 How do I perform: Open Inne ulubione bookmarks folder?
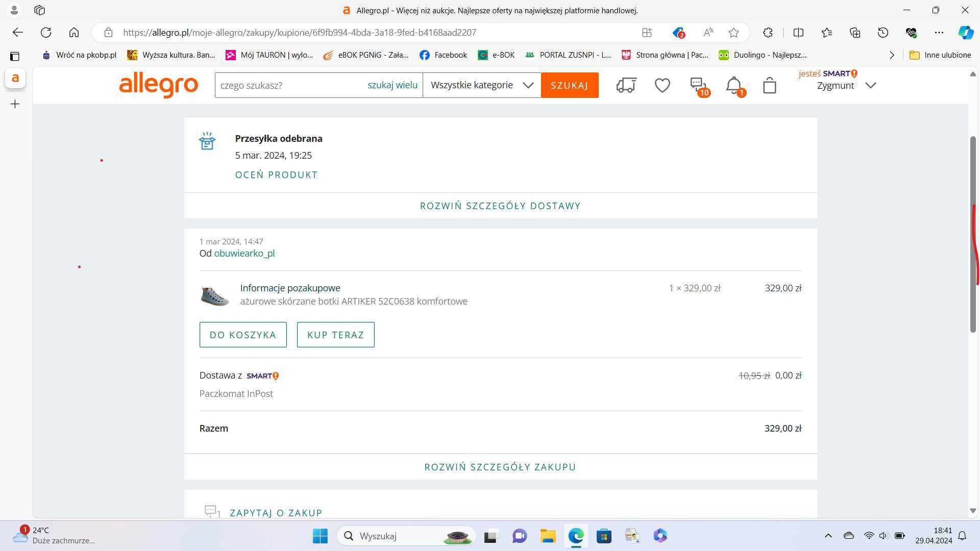[x=940, y=55]
